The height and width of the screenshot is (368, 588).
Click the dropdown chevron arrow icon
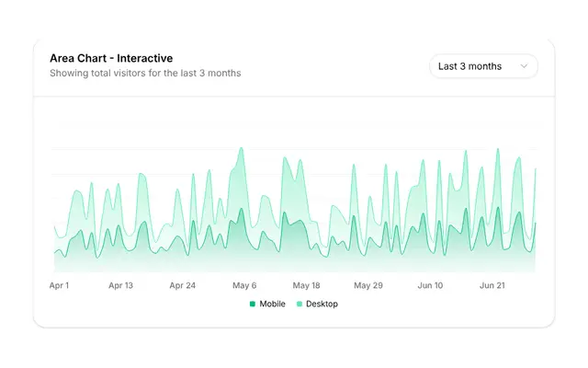(524, 66)
